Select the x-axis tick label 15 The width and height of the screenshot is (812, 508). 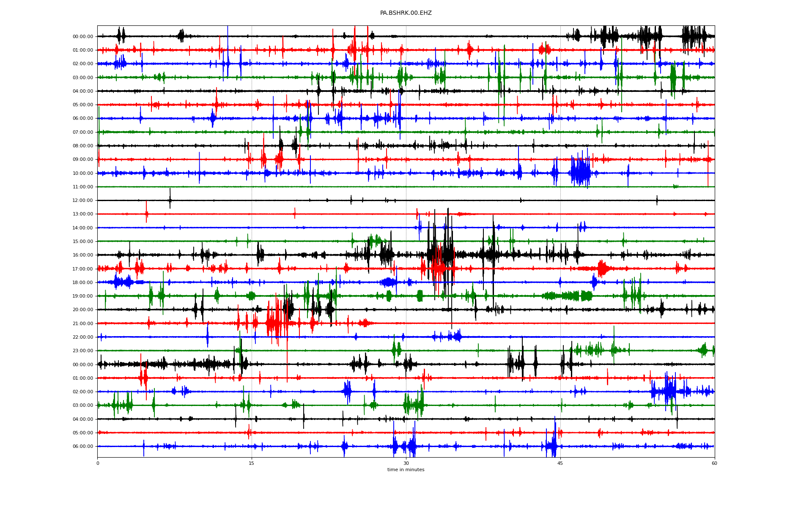point(252,463)
